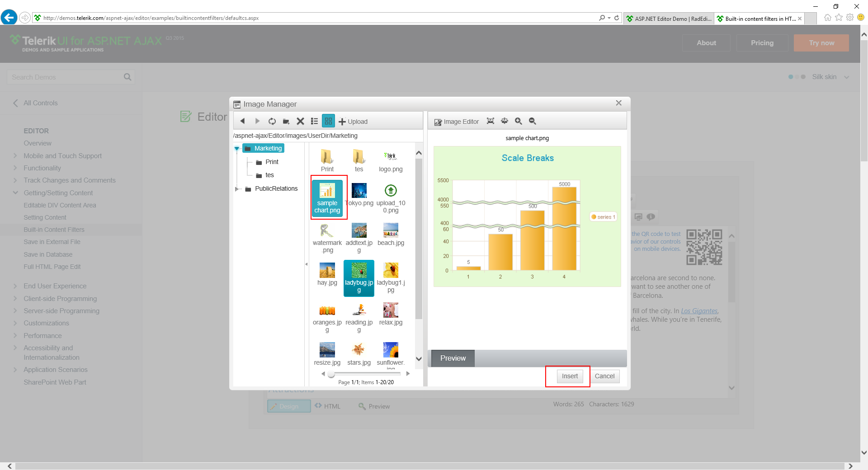The width and height of the screenshot is (868, 470).
Task: Select the PublicRelations folder in the tree
Action: 276,189
